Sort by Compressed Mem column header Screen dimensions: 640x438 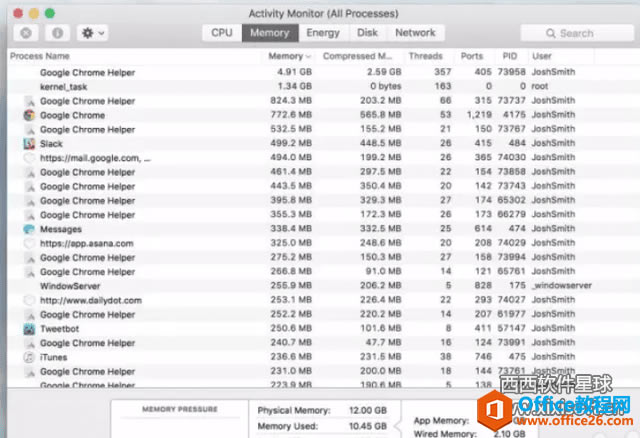357,56
